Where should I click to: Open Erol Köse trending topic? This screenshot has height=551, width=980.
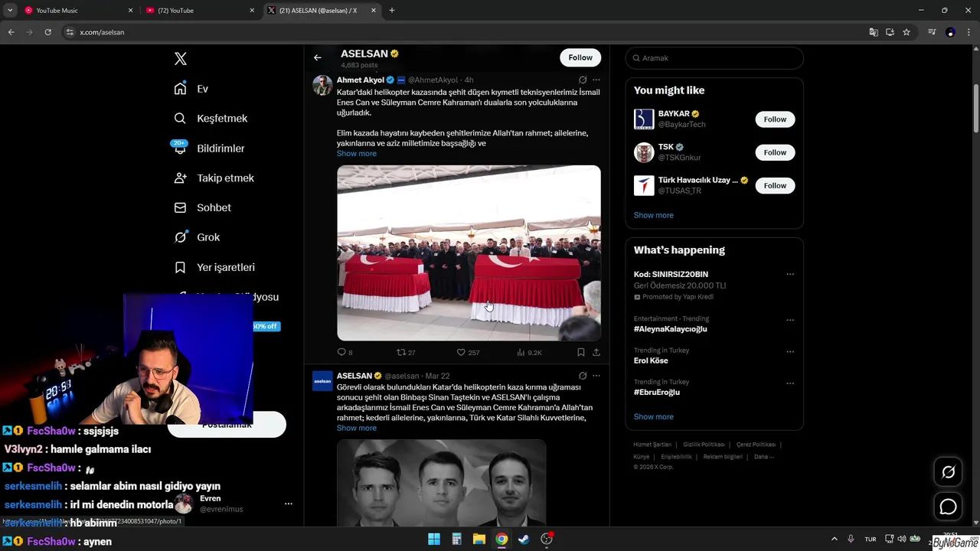651,360
